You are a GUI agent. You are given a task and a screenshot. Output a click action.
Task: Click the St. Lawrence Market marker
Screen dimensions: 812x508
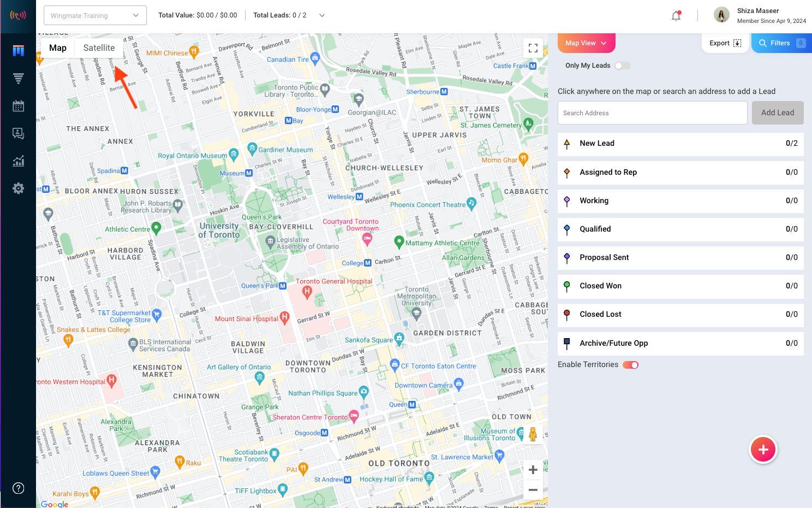[499, 455]
